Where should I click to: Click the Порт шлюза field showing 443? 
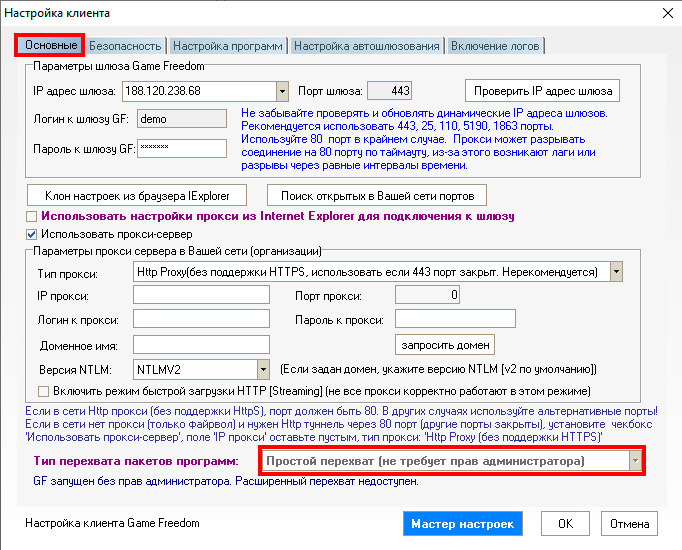point(389,91)
